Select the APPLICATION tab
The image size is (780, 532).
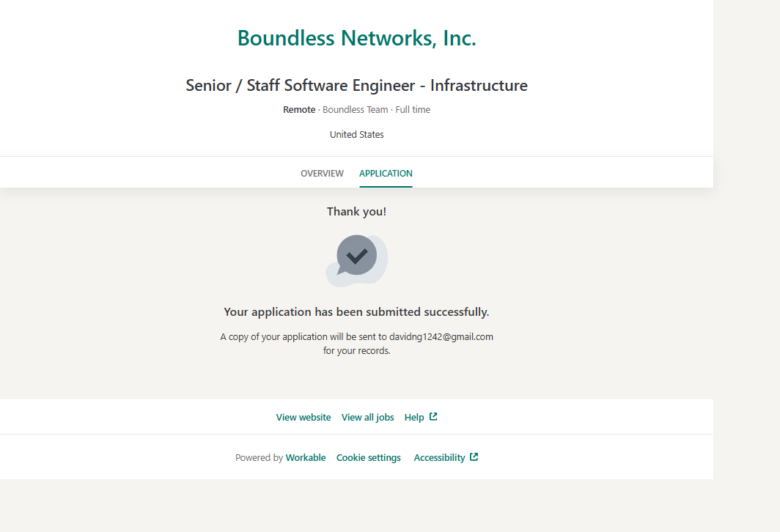[386, 174]
